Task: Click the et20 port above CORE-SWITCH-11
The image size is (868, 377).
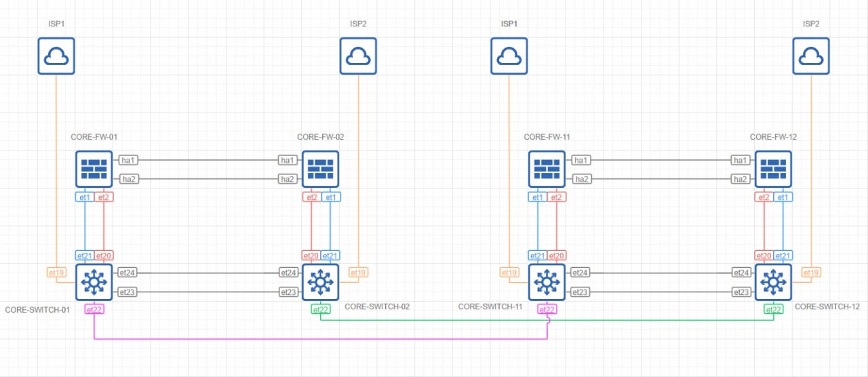Action: [x=557, y=256]
